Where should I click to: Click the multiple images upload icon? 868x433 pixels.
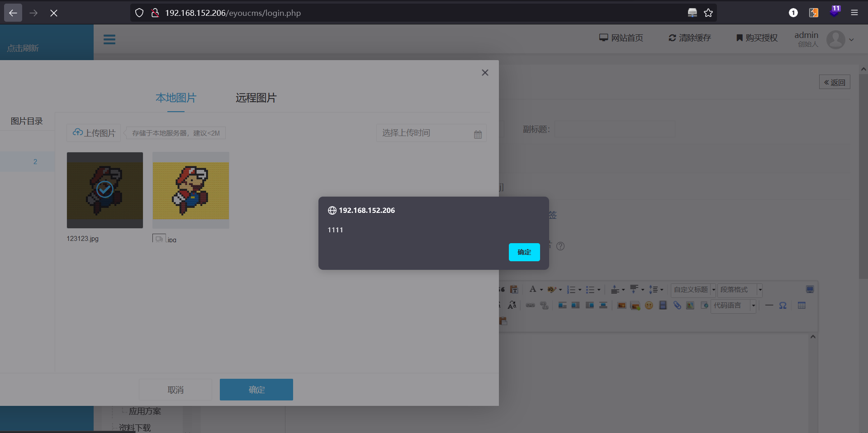pos(635,306)
